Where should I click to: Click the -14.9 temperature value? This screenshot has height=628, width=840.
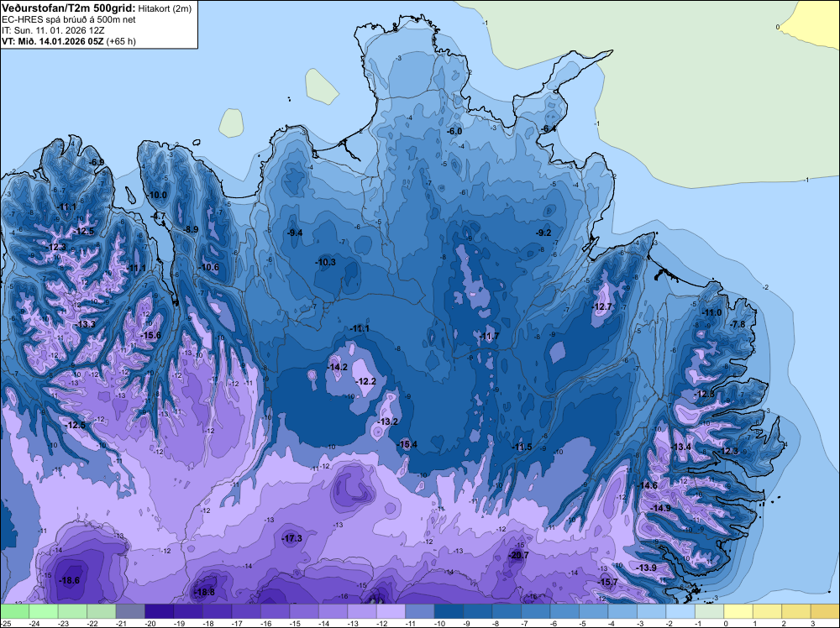(660, 508)
